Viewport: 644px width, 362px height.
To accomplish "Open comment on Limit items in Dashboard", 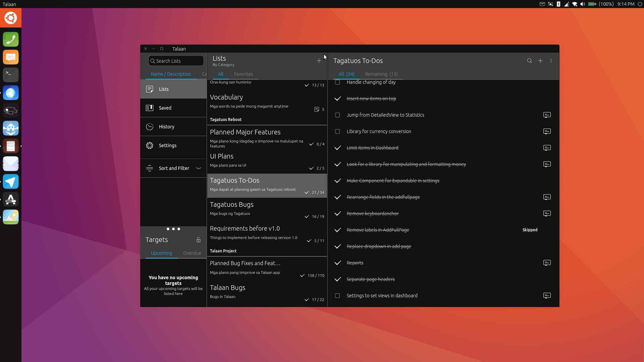I will [547, 148].
